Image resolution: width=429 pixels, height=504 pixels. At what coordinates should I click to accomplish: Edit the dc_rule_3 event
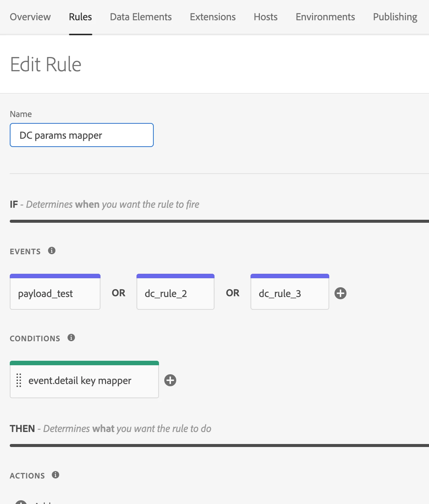point(289,293)
